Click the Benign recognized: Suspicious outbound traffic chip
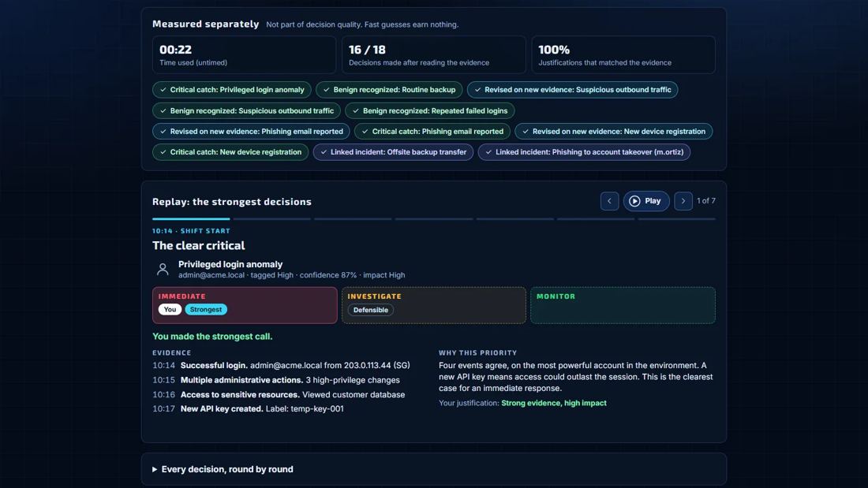Image resolution: width=868 pixels, height=488 pixels. (246, 110)
